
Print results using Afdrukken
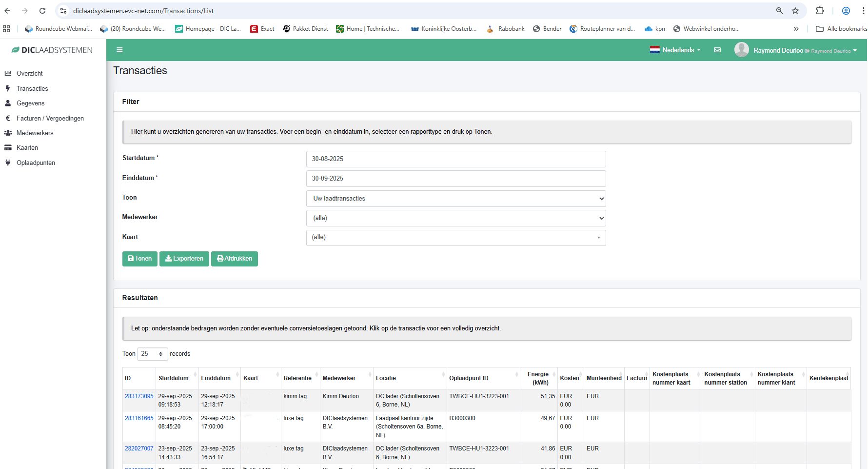pyautogui.click(x=235, y=259)
